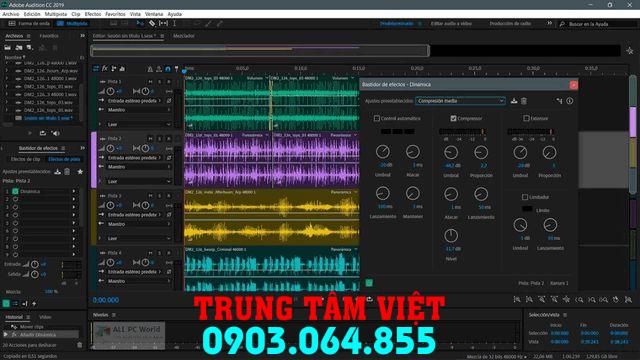The height and width of the screenshot is (360, 640).
Task: Click the info icon in Dinámica window
Action: pos(570,101)
